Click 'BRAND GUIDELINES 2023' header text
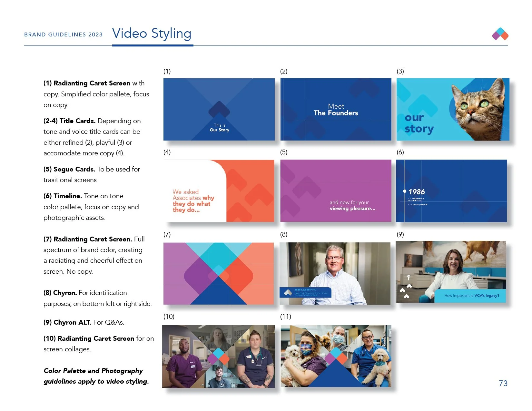 tap(63, 34)
